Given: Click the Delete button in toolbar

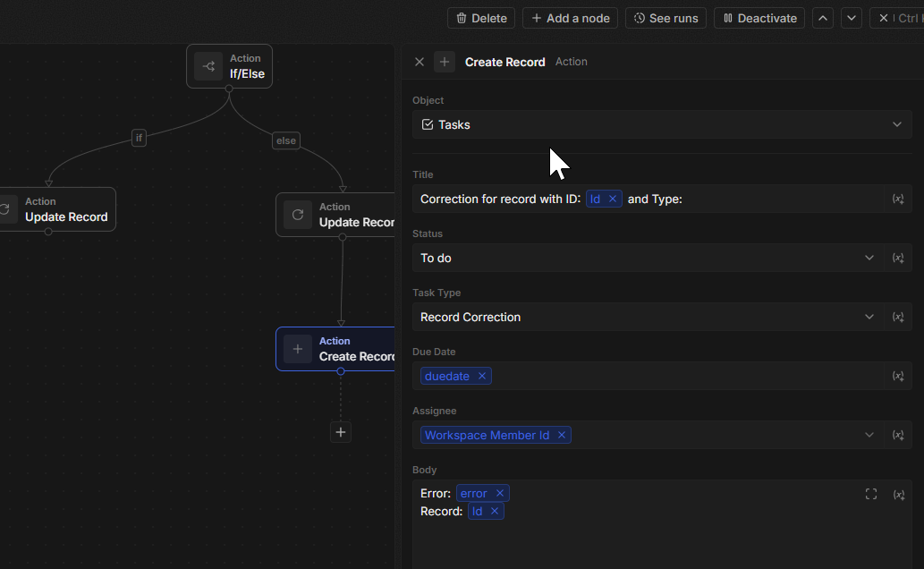Looking at the screenshot, I should [x=481, y=18].
